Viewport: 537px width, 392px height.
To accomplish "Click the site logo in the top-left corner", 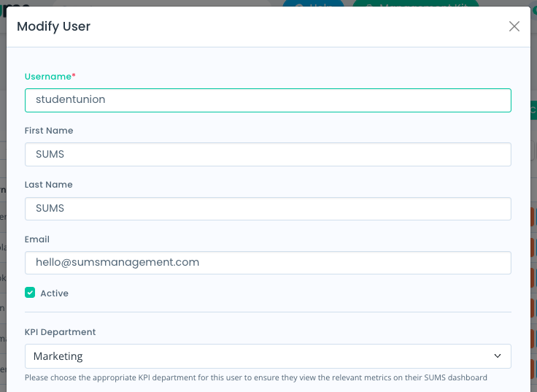I will coord(15,4).
